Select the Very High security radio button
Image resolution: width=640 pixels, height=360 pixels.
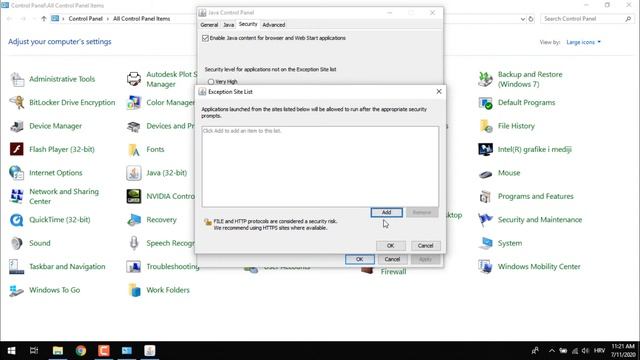point(211,82)
